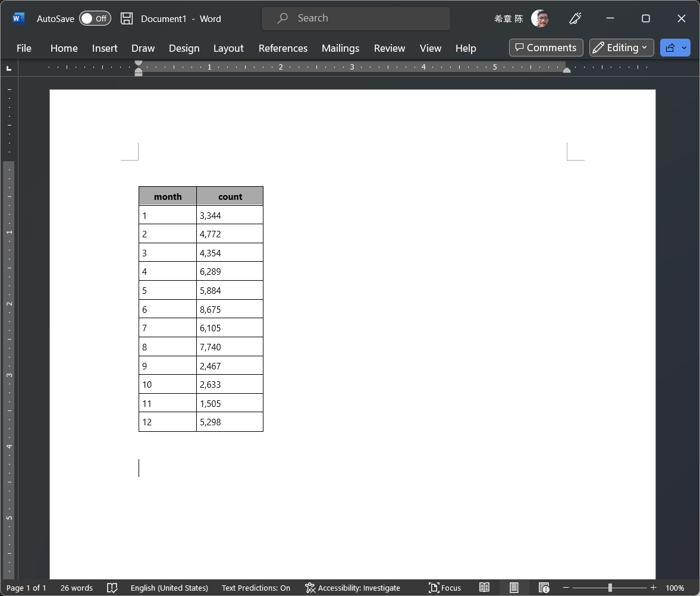Click the tab stop selector on ruler
Image resolution: width=700 pixels, height=596 pixels.
pos(9,68)
